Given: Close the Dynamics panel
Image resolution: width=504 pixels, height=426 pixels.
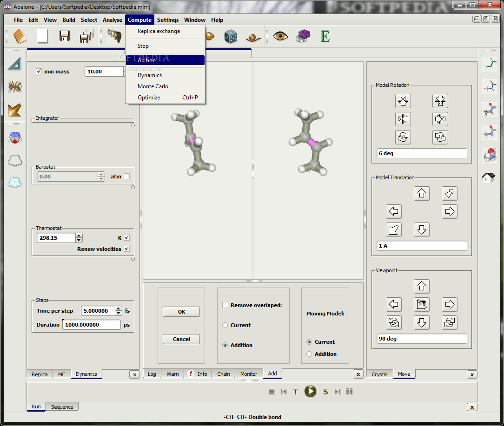Looking at the screenshot, I should [x=135, y=374].
